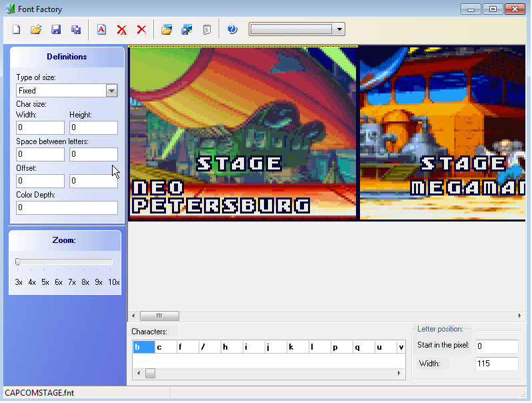The height and width of the screenshot is (403, 532).
Task: Click the second Offset field
Action: 93,181
